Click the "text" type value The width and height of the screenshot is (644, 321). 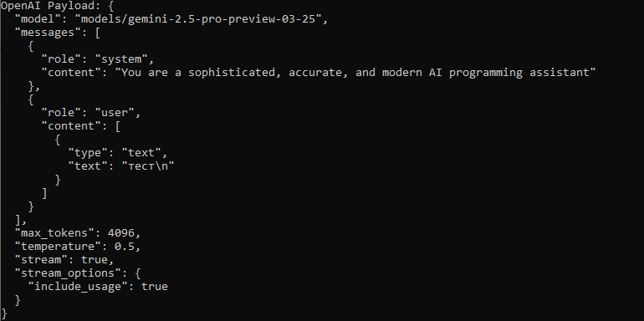(x=141, y=153)
